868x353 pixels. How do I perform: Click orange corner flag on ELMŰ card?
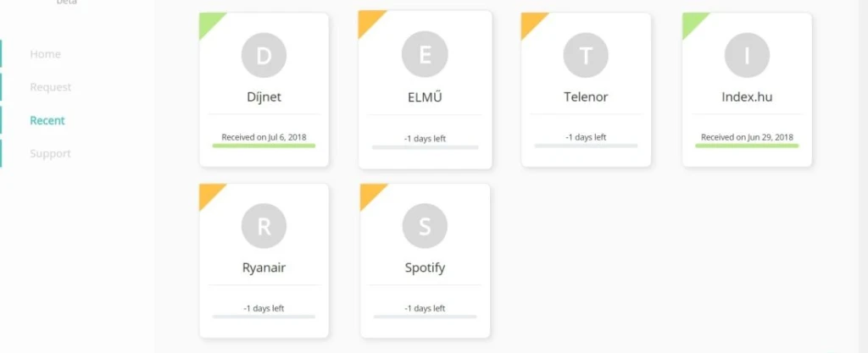[x=369, y=21]
